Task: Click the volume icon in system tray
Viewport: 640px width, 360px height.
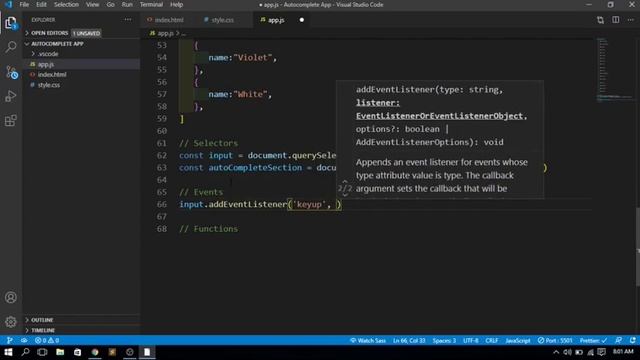Action: coord(567,352)
